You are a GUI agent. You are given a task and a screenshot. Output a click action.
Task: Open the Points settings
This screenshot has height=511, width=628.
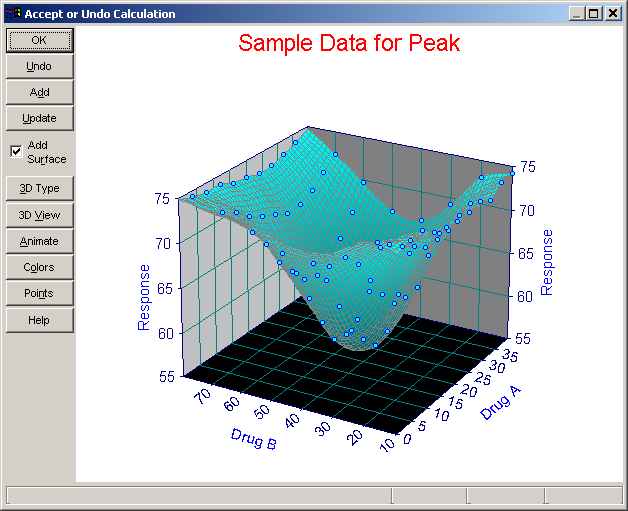(x=40, y=293)
